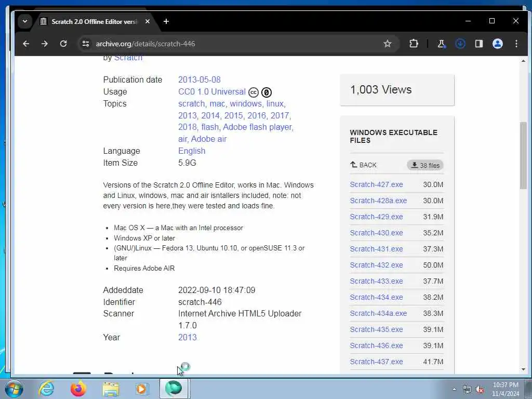The width and height of the screenshot is (532, 399).
Task: Download Scratch-435.exe
Action: (x=376, y=329)
